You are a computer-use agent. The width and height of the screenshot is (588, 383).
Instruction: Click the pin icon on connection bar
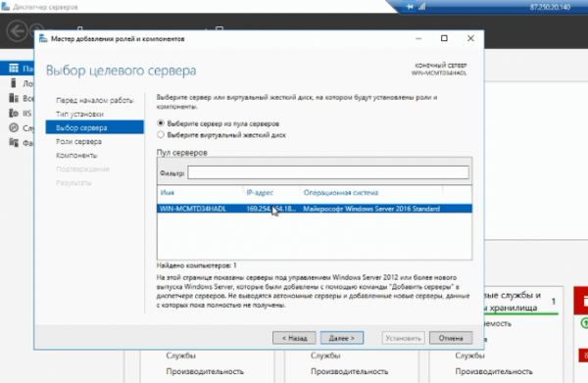point(410,7)
